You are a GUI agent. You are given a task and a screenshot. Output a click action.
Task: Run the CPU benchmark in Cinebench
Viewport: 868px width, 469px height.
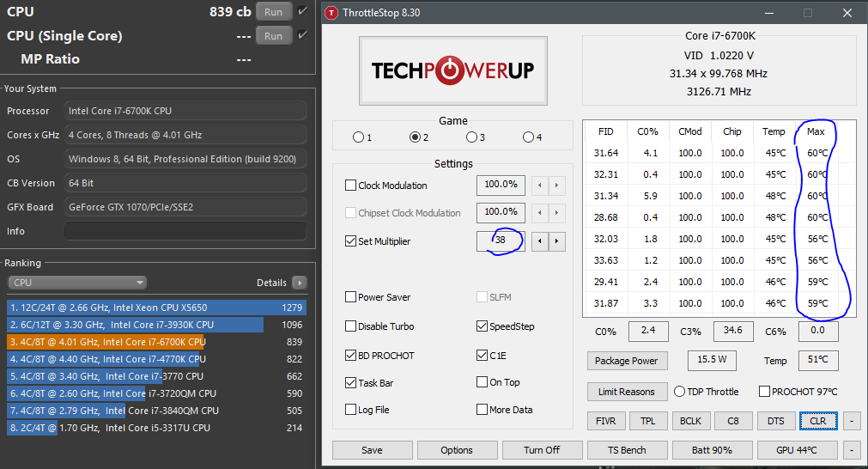(274, 12)
